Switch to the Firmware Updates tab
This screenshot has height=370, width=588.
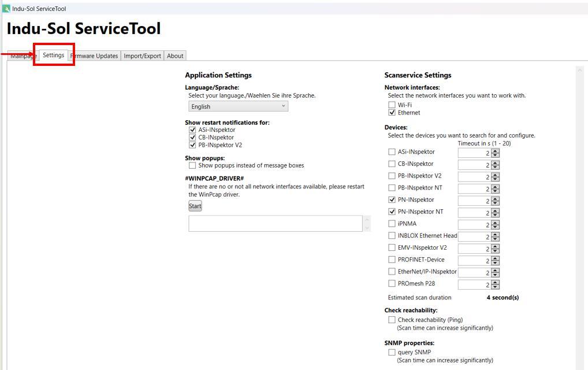point(94,56)
